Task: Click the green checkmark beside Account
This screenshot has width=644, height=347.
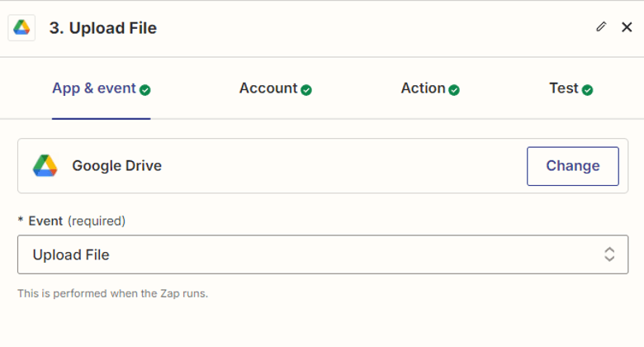Action: tap(306, 90)
